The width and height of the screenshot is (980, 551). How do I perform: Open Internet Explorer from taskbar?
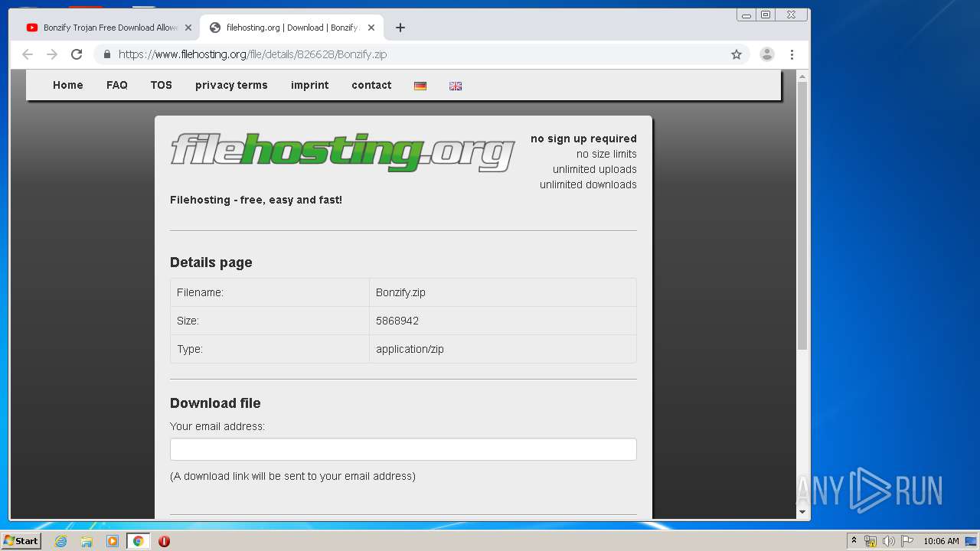[60, 541]
